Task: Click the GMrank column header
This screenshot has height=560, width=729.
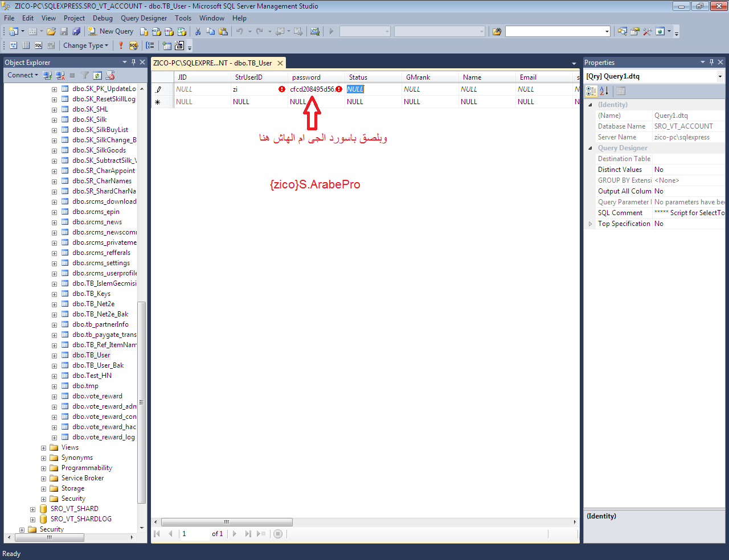Action: click(430, 77)
